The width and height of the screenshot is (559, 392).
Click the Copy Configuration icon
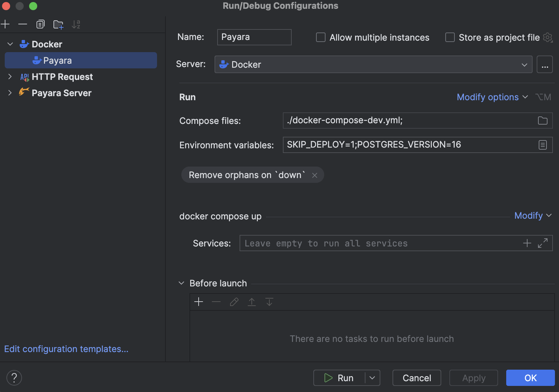40,24
